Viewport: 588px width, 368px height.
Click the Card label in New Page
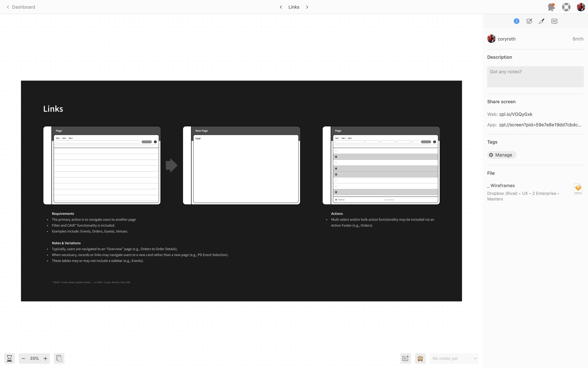(198, 138)
